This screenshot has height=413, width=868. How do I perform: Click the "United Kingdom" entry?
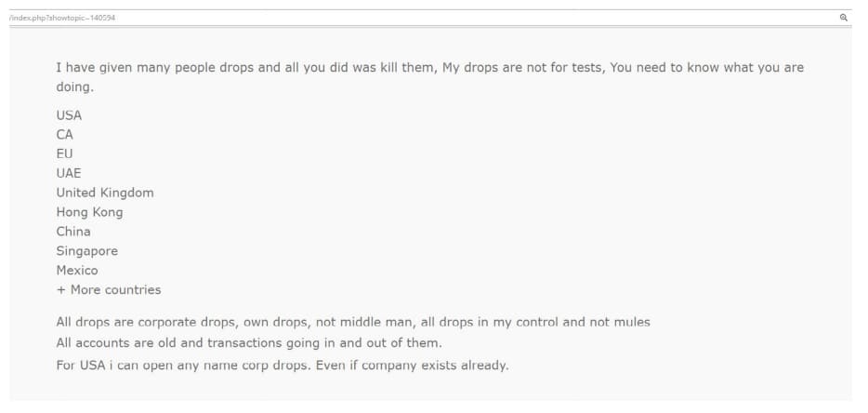105,193
